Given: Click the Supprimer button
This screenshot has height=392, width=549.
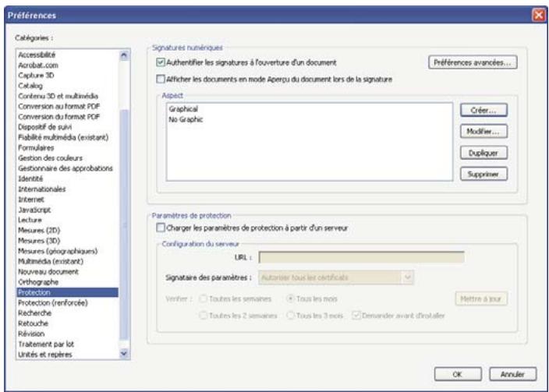Looking at the screenshot, I should pos(483,174).
